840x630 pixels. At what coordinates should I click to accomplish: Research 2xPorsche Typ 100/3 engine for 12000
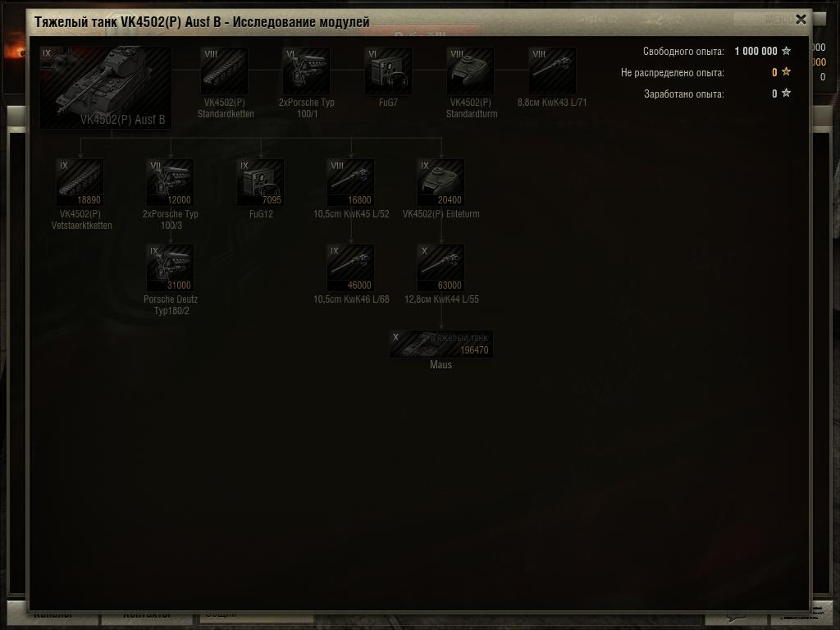point(170,183)
